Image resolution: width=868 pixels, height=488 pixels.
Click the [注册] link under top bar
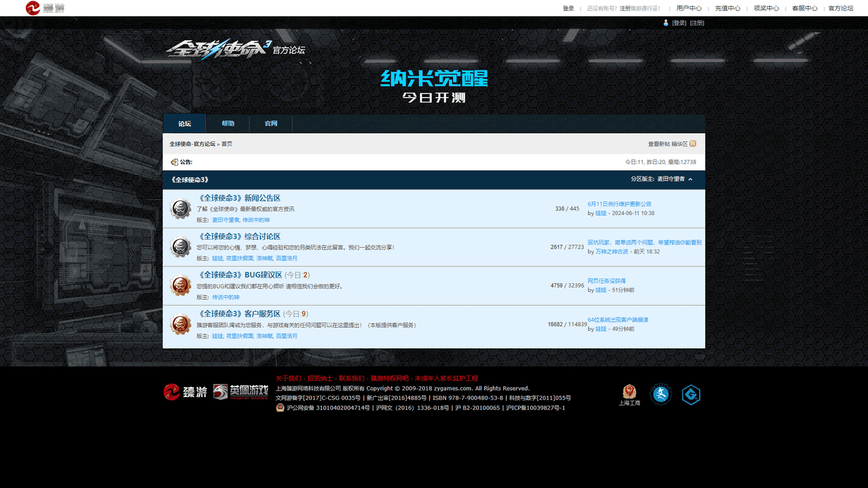[697, 23]
